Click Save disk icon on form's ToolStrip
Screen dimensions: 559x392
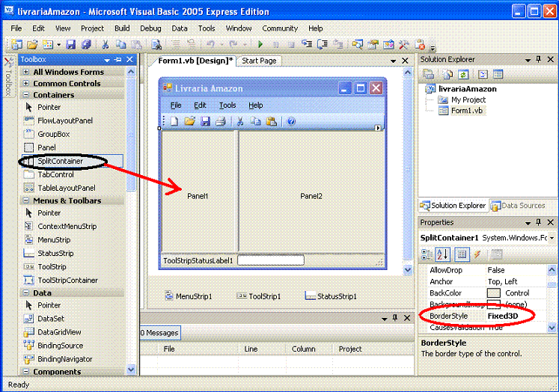point(205,121)
